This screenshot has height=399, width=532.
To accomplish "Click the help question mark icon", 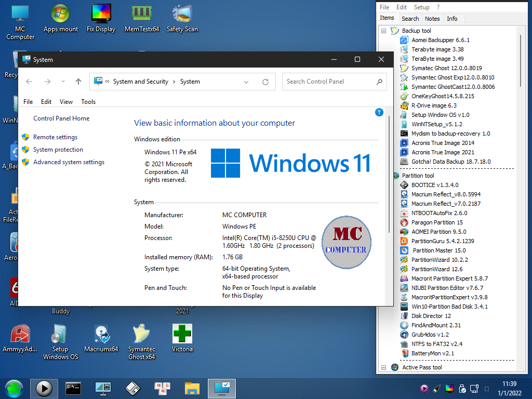I will point(379,112).
